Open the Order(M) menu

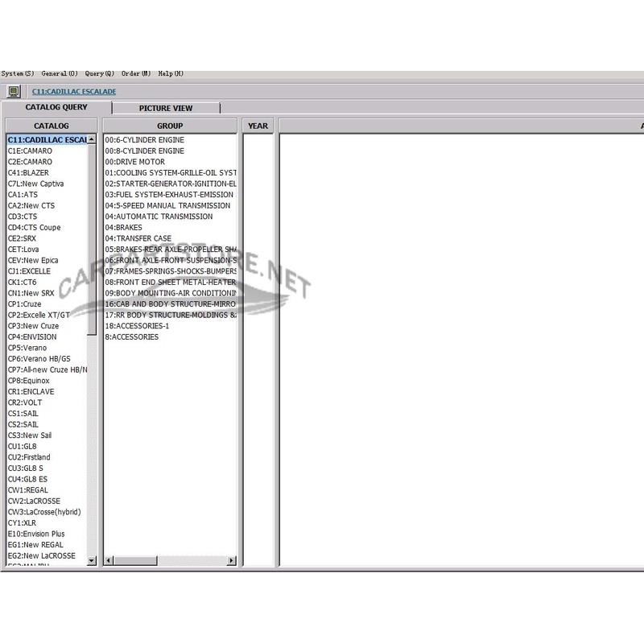coord(136,73)
